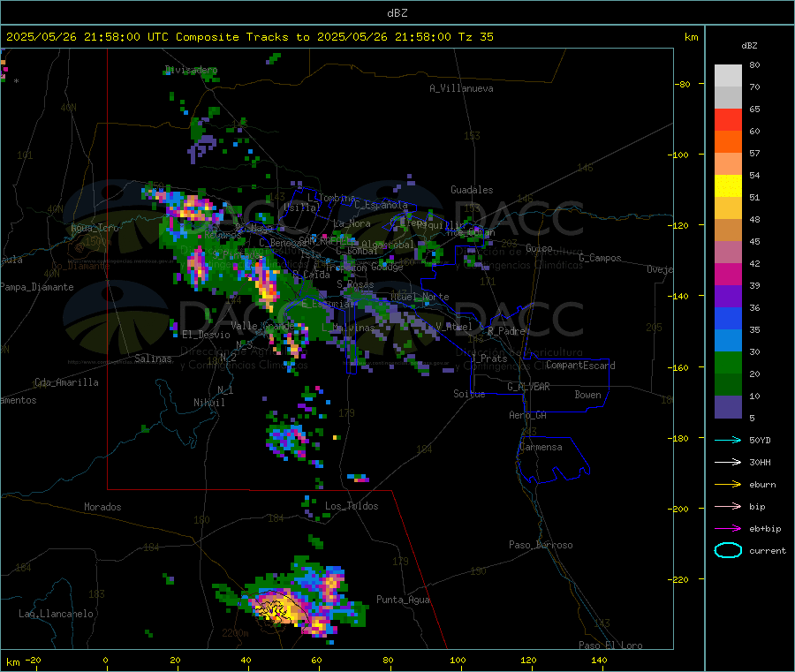Click the Carmensa place label
Viewport: 795px width, 672px height.
click(541, 447)
